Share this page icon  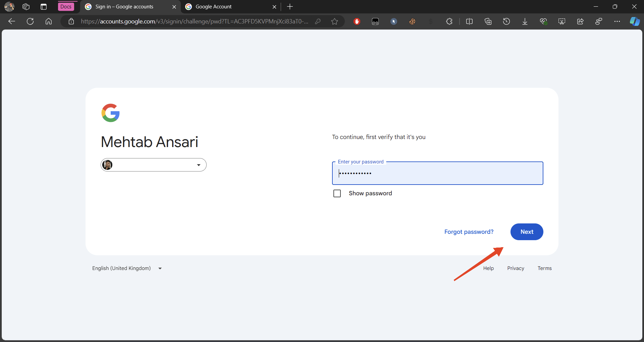point(580,21)
